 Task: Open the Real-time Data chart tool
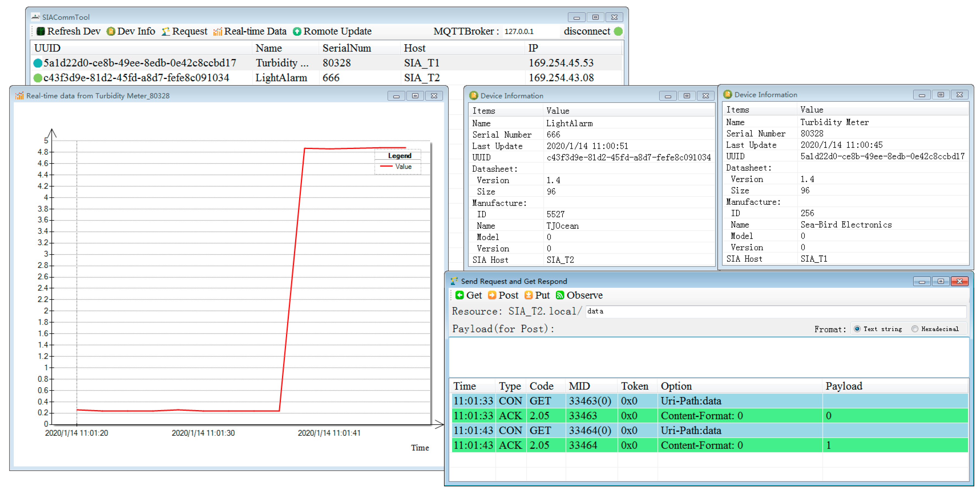click(218, 31)
